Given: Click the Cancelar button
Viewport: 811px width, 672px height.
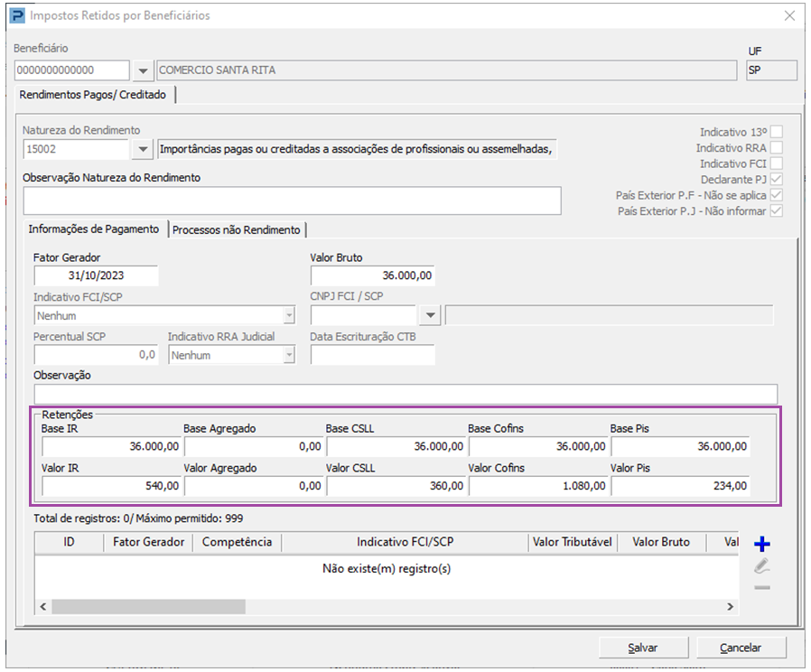Looking at the screenshot, I should (740, 648).
